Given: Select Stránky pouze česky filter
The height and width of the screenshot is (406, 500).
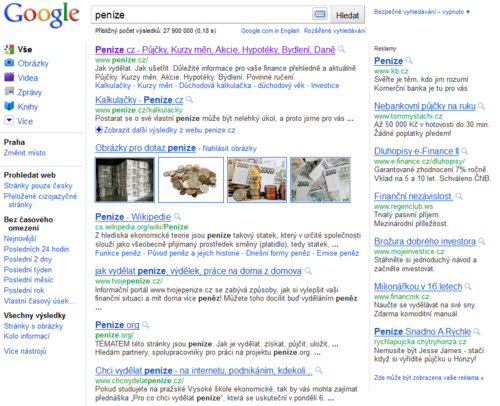Looking at the screenshot, I should pyautogui.click(x=38, y=186).
